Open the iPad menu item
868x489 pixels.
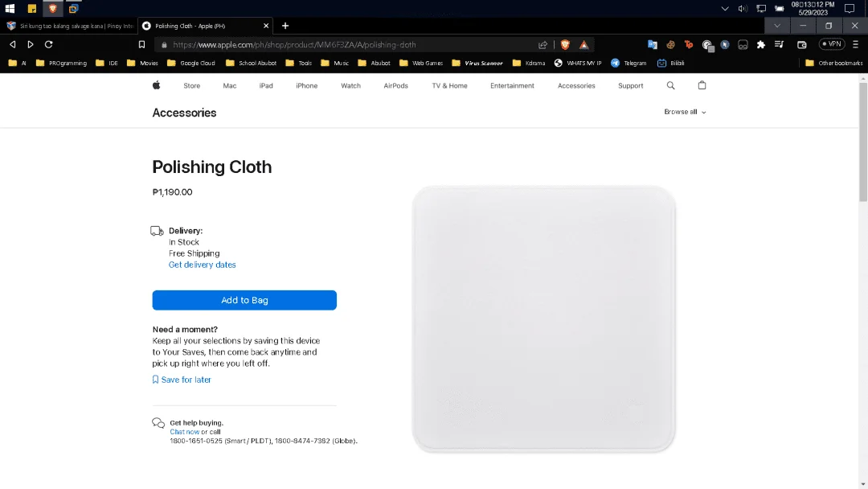266,86
